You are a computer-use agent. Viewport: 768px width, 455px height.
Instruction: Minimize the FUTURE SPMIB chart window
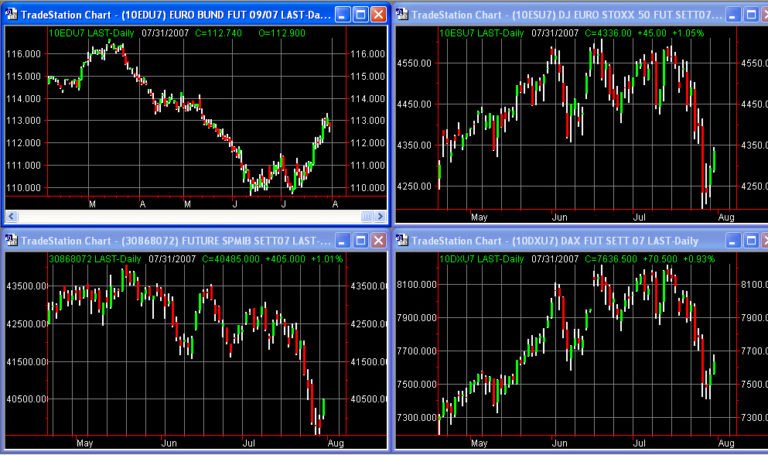(341, 241)
